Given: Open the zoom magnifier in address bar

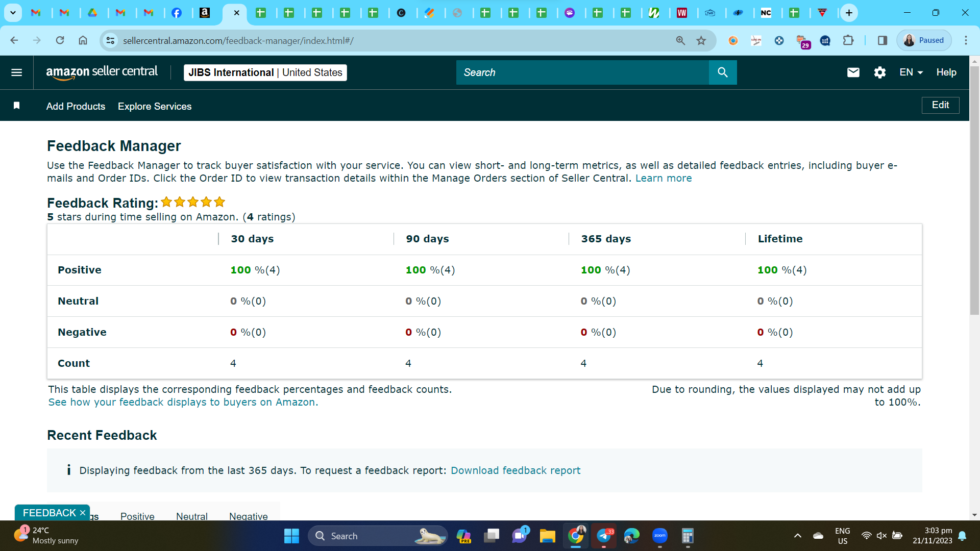Looking at the screenshot, I should [x=680, y=40].
